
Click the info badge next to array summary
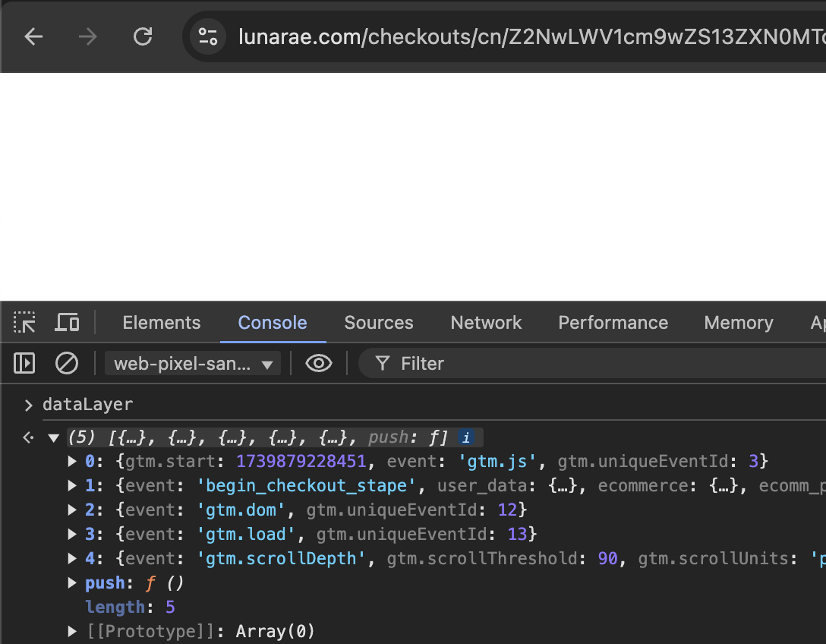pos(465,437)
